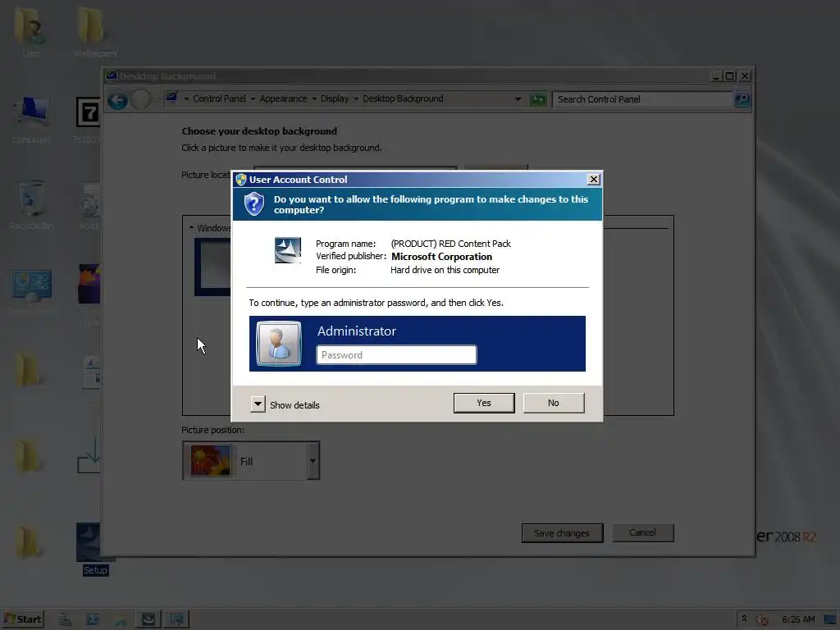
Task: Maximize the Desktop Background window
Action: tap(729, 76)
